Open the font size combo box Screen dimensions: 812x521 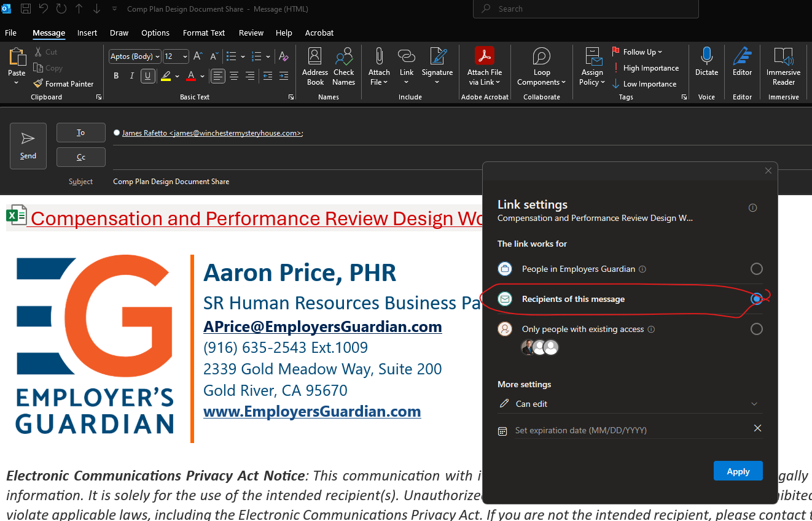pyautogui.click(x=176, y=56)
